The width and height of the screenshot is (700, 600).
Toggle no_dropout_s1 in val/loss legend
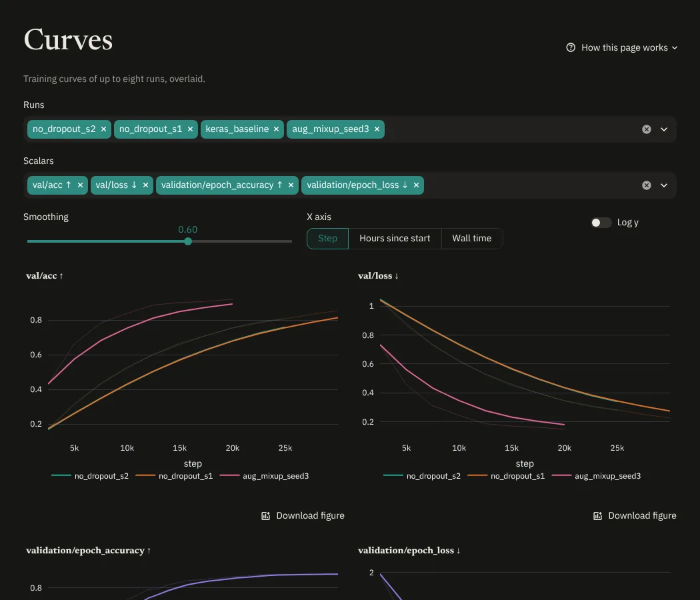tap(506, 476)
